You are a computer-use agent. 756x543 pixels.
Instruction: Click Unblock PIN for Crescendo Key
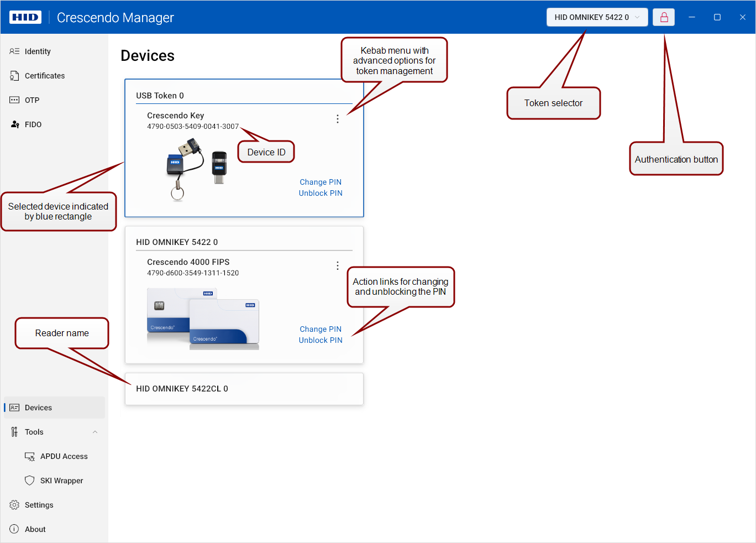point(321,193)
